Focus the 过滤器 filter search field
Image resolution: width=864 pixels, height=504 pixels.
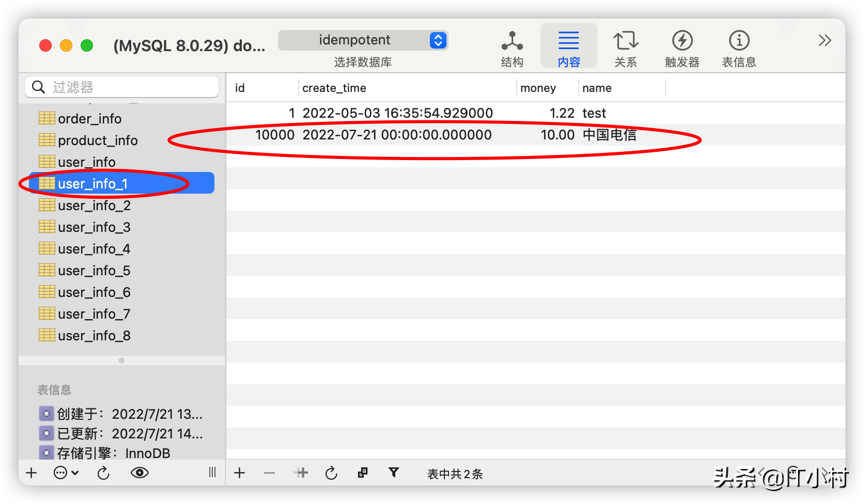pos(122,87)
